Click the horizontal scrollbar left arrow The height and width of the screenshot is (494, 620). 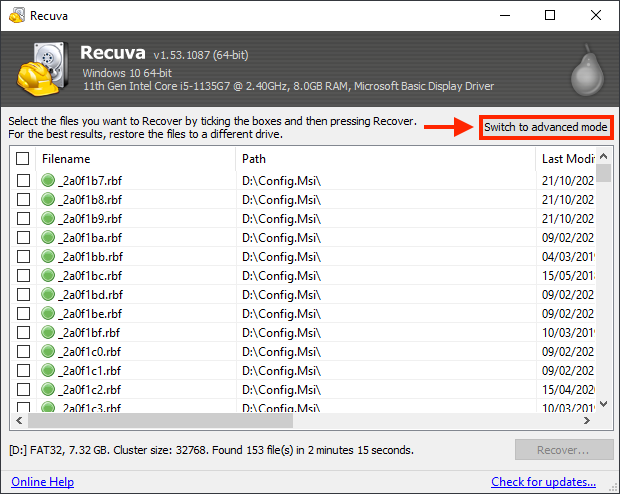(19, 420)
